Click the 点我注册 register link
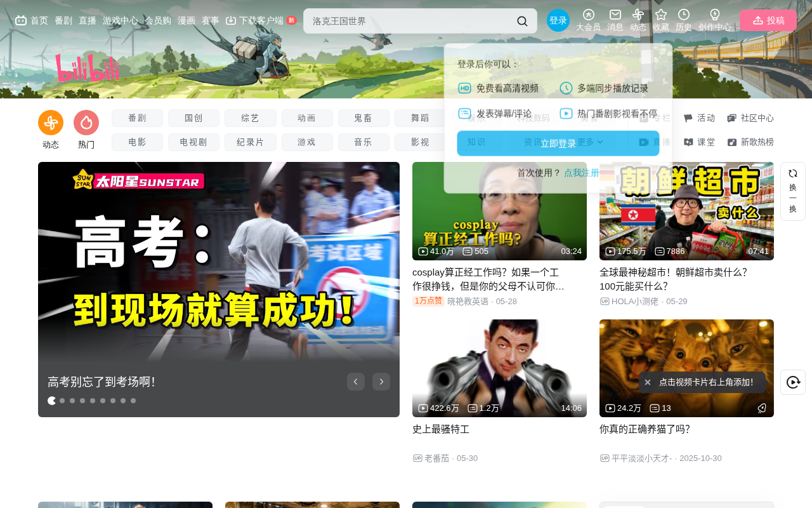Image resolution: width=812 pixels, height=508 pixels. [x=581, y=173]
